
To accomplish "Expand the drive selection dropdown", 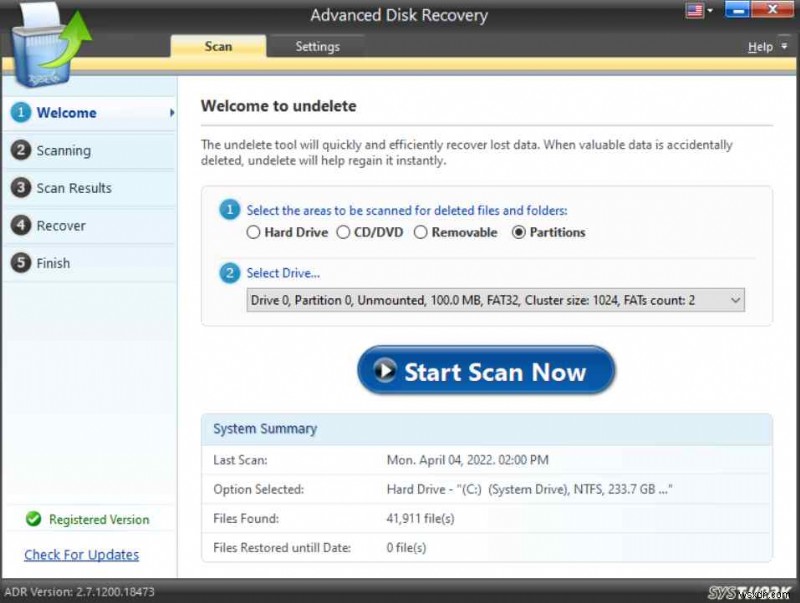I will [x=737, y=300].
